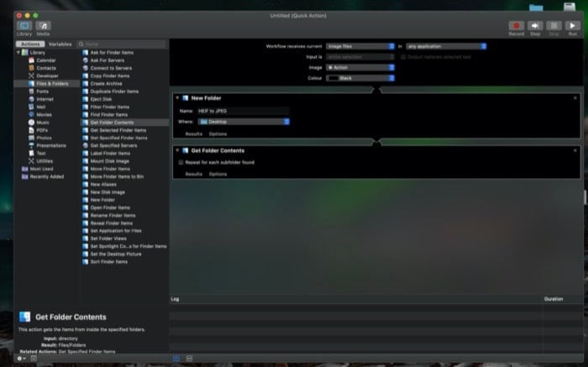The image size is (588, 367).
Task: Click the Step workflow button
Action: pos(535,25)
